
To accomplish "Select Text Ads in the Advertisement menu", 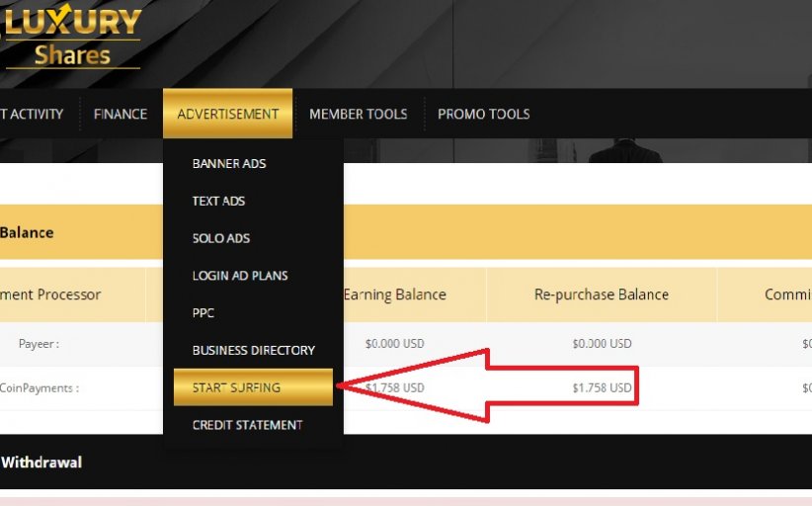I will point(218,202).
